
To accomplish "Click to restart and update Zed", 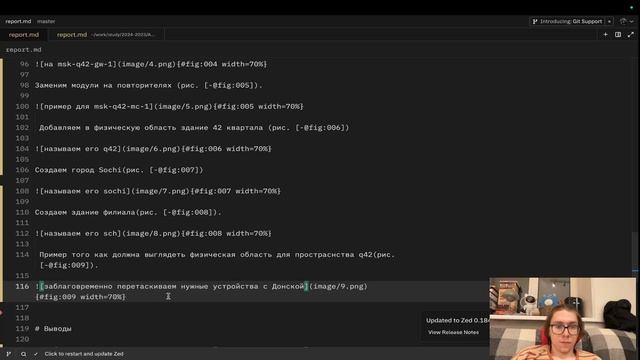I will [x=84, y=354].
